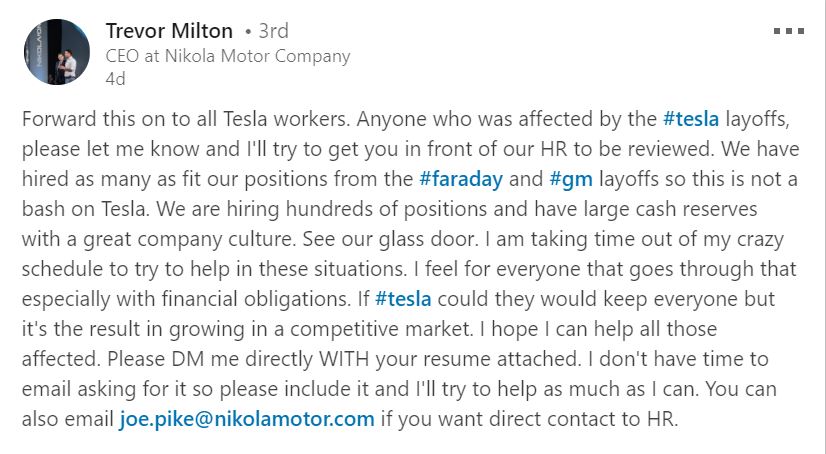Open the Trevor Milton profile name link
This screenshot has height=454, width=826.
tap(169, 31)
